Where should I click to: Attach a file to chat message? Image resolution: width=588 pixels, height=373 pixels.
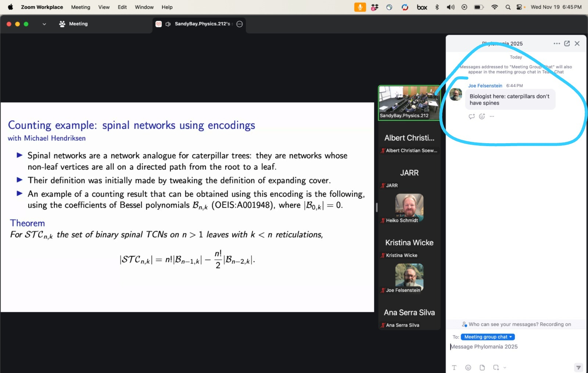pos(482,367)
